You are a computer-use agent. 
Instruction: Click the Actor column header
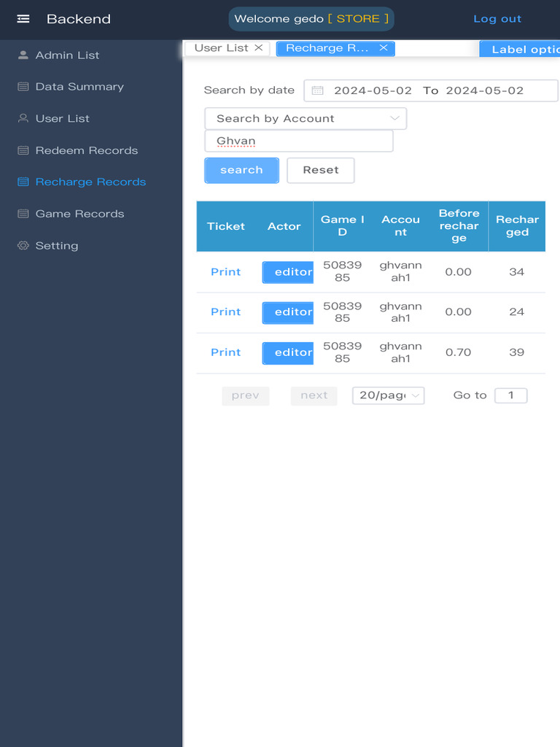[x=284, y=226]
